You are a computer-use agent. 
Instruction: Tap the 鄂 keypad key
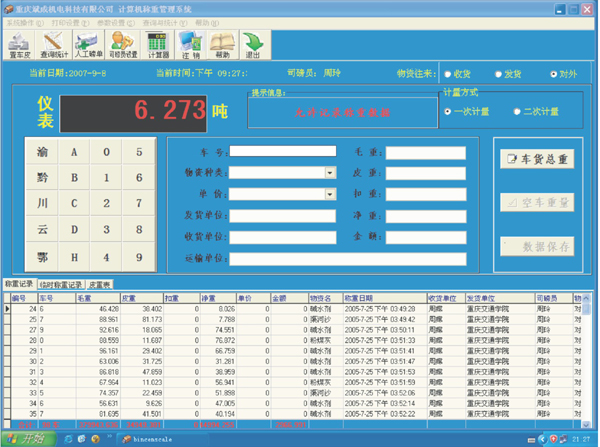[x=42, y=257]
